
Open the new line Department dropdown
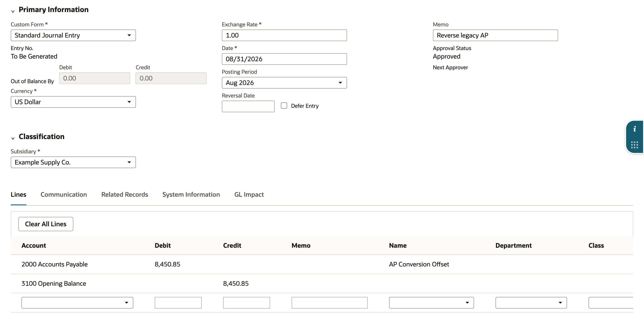[531, 302]
